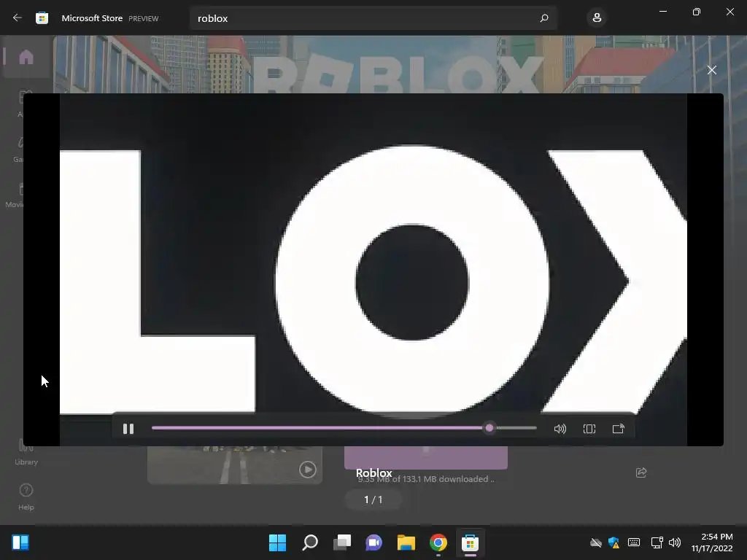Pause the Roblox trailer video
747x560 pixels.
128,429
